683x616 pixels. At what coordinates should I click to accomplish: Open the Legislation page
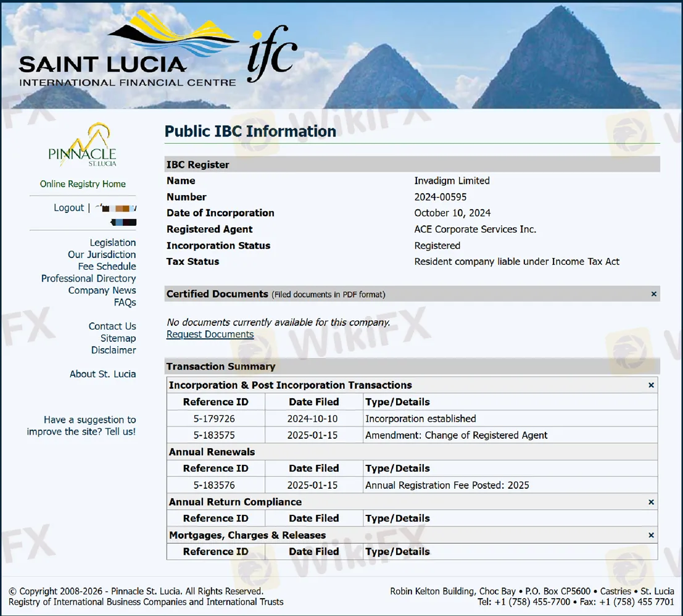tap(112, 243)
